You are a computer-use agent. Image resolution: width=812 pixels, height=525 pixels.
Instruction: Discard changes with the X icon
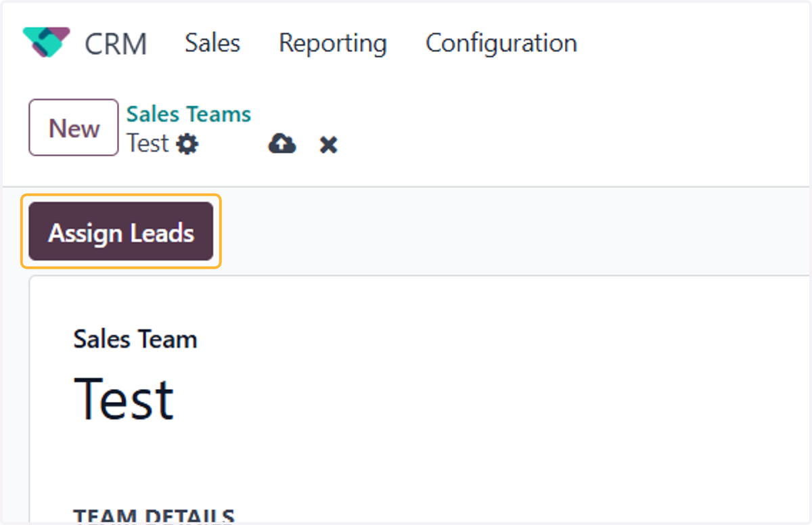tap(329, 144)
